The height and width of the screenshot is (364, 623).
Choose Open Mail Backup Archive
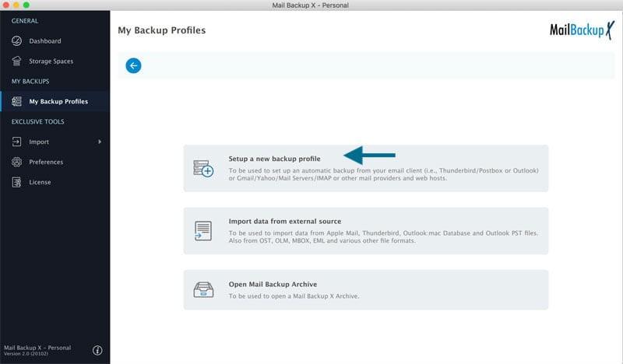[365, 290]
